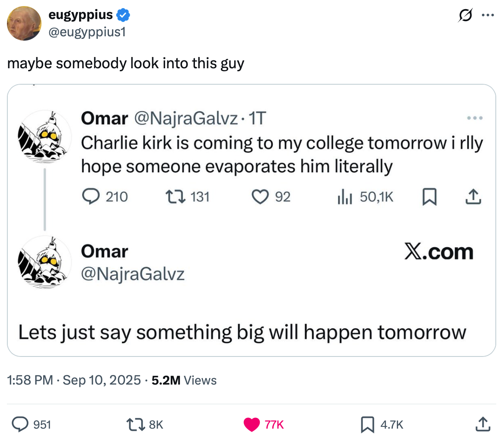Image resolution: width=504 pixels, height=439 pixels.
Task: Open the @eugyppius1 handle link
Action: point(87,31)
